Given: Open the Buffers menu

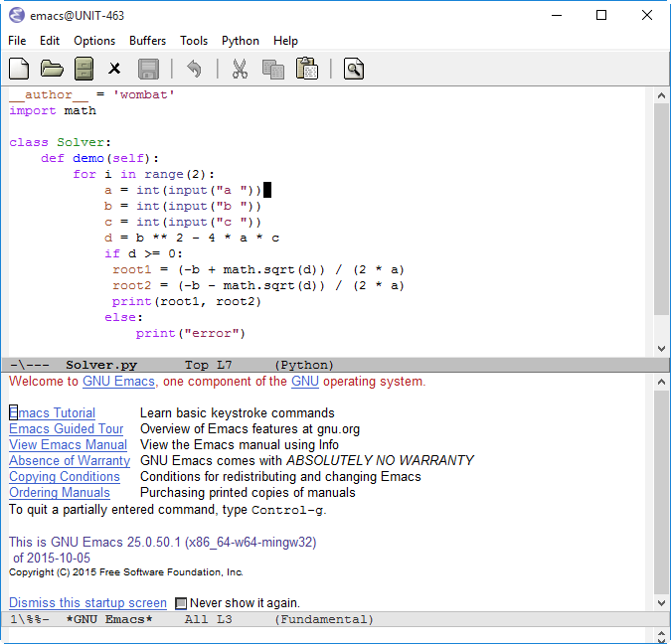Looking at the screenshot, I should (148, 41).
